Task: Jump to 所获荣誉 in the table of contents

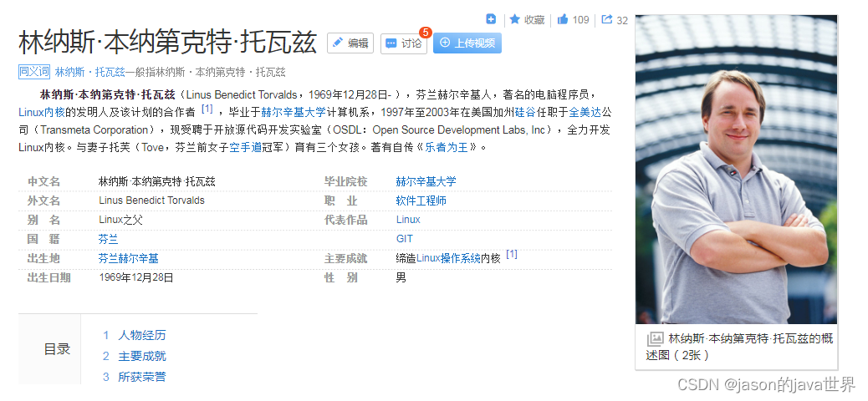Action: pos(141,377)
